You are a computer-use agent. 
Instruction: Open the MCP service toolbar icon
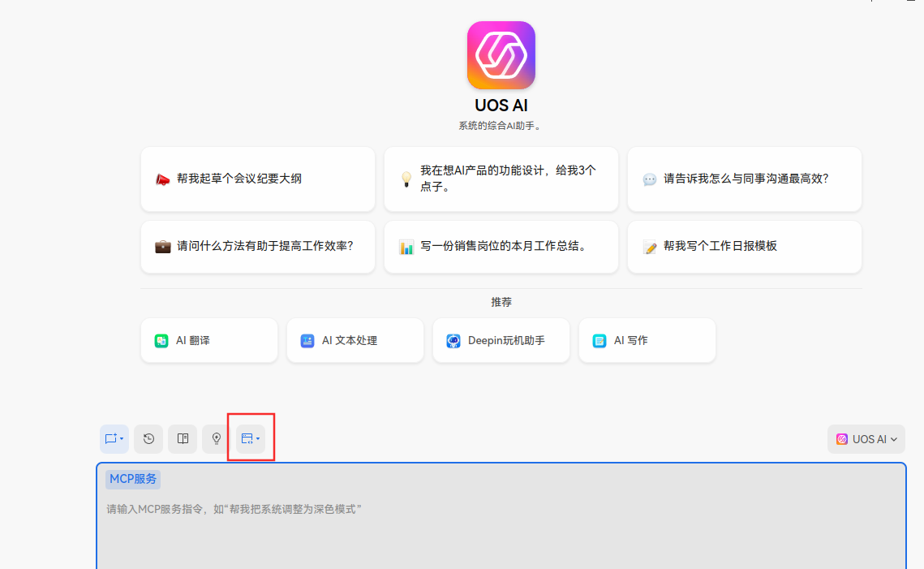click(x=251, y=438)
